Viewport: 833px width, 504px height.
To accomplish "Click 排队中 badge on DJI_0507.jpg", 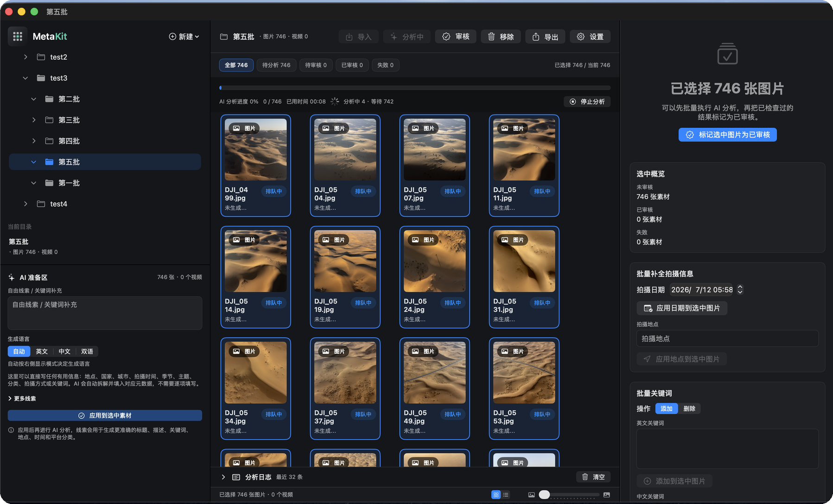I will point(452,191).
